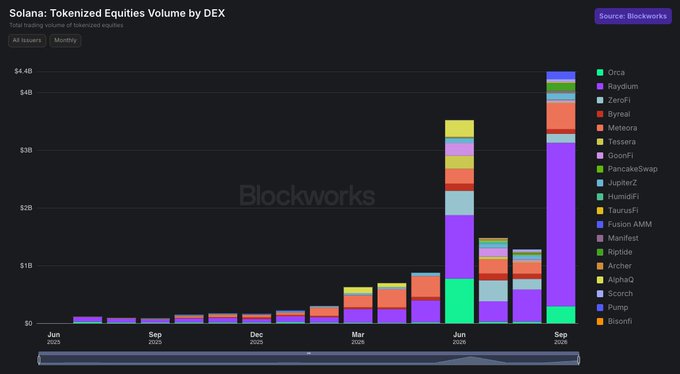Click the purple Raydium segment in Sep 2026 bar

tap(561, 225)
